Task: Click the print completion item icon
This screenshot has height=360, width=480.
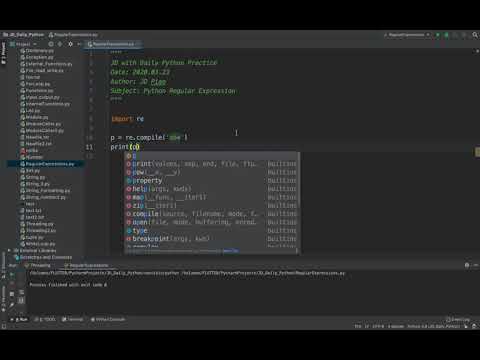Action: [x=129, y=164]
